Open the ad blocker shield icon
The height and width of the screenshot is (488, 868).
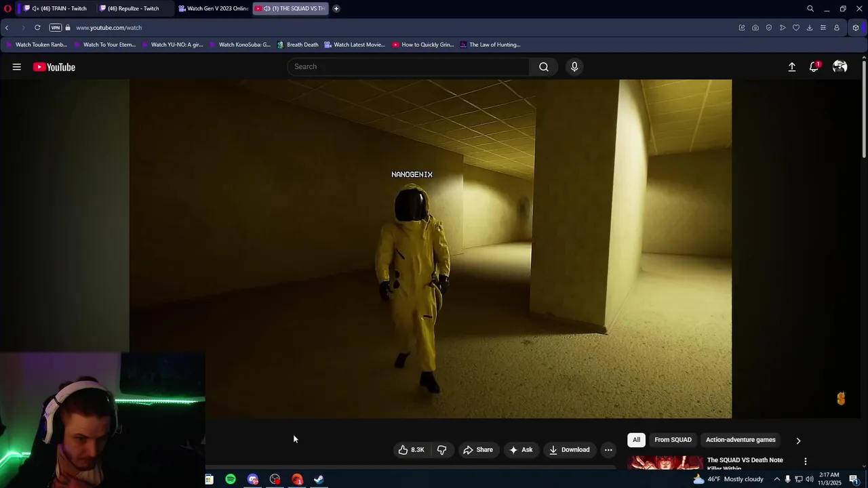pos(769,28)
